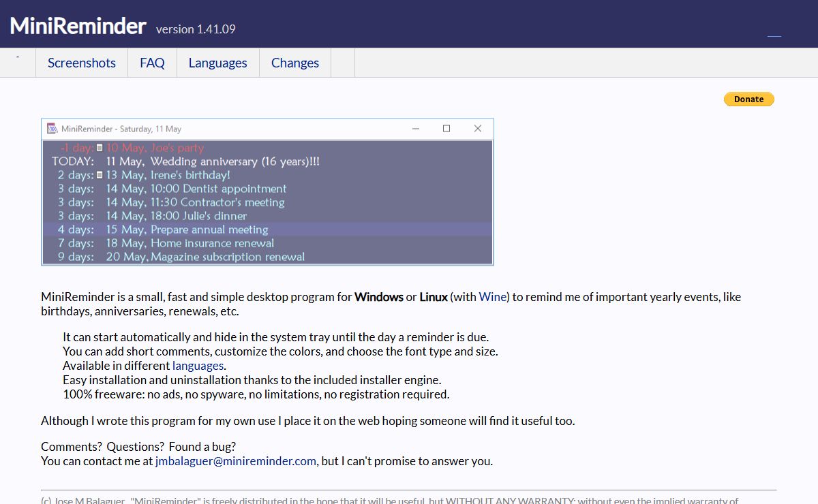The width and height of the screenshot is (818, 504).
Task: Click the comment marker beside Irene's birthday
Action: pyautogui.click(x=100, y=175)
